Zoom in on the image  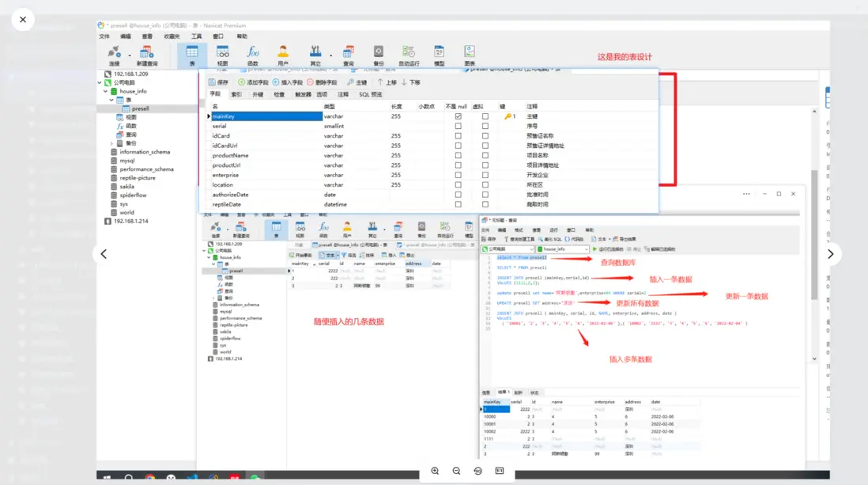(435, 471)
